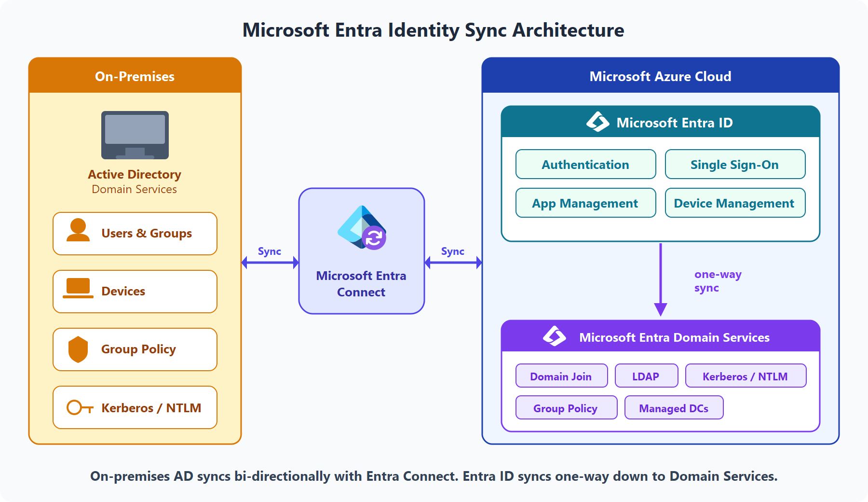This screenshot has height=502, width=868.
Task: Click the Microsoft Entra Connect label
Action: pos(361,284)
